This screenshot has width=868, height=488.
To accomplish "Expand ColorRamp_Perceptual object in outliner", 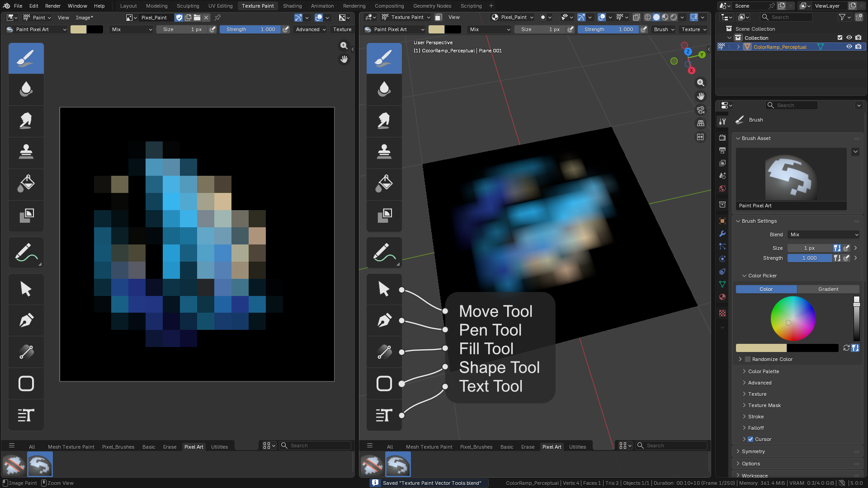I will point(738,47).
